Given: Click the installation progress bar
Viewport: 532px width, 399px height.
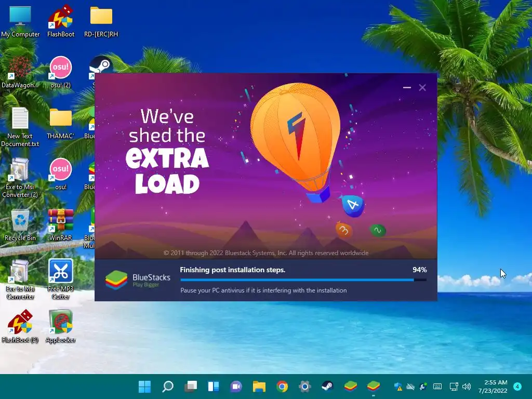Looking at the screenshot, I should pos(303,280).
